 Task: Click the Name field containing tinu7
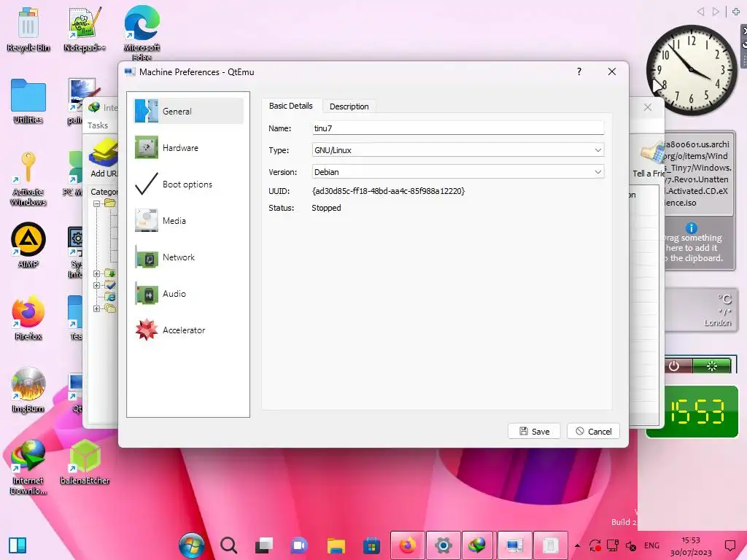click(x=458, y=128)
